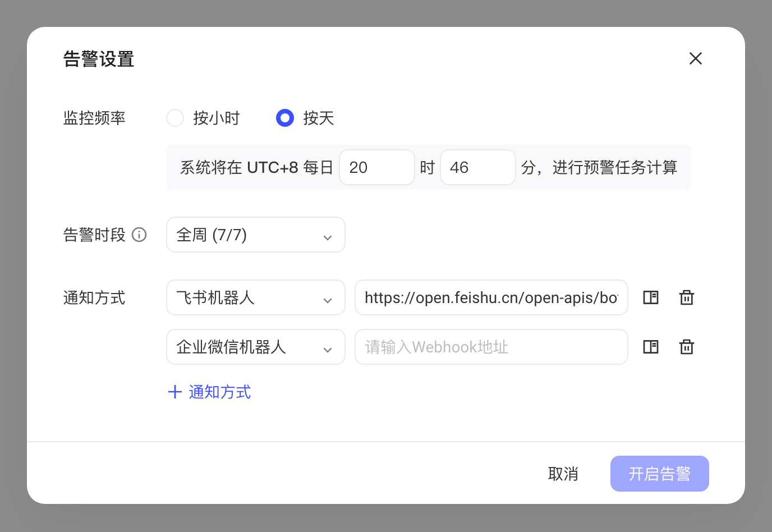The width and height of the screenshot is (772, 532).
Task: Click the 告警时段 label
Action: click(94, 235)
